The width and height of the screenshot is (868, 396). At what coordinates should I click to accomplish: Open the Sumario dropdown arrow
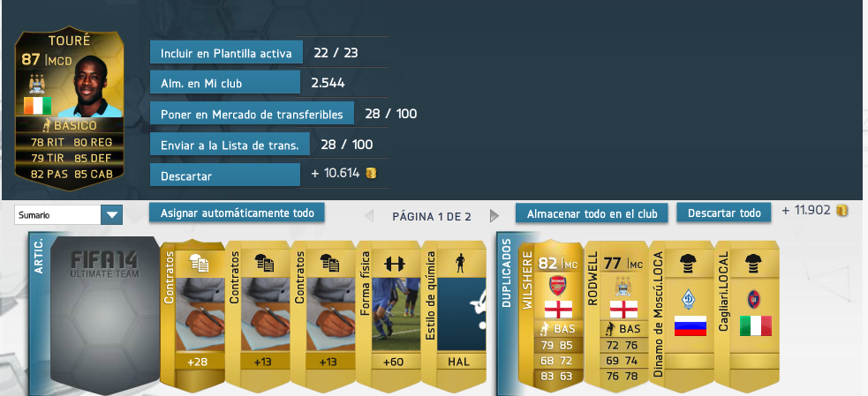(112, 215)
